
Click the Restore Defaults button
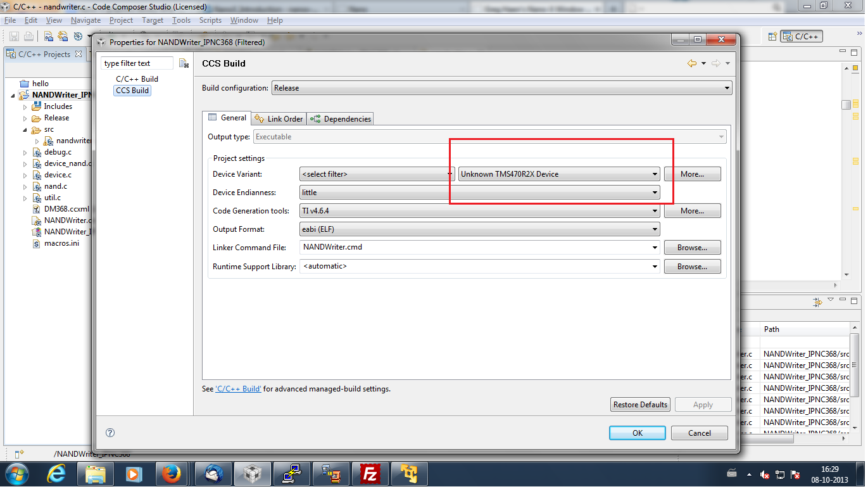pyautogui.click(x=640, y=405)
